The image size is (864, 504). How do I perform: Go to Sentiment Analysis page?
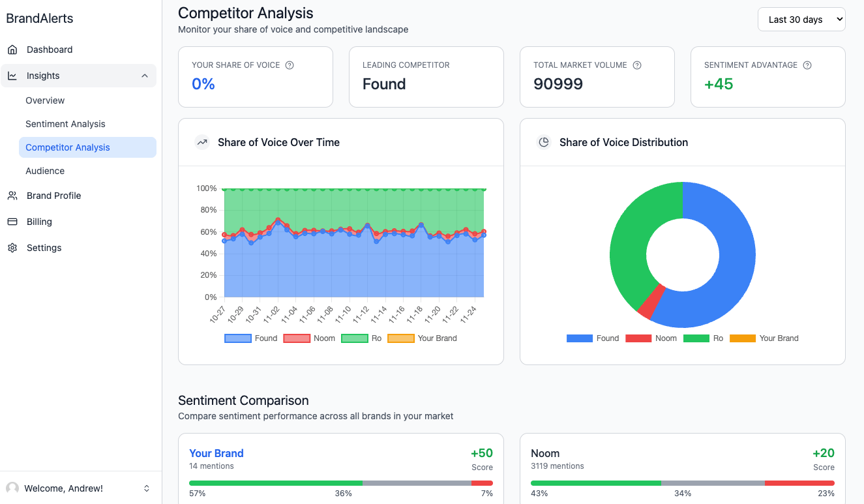click(65, 124)
